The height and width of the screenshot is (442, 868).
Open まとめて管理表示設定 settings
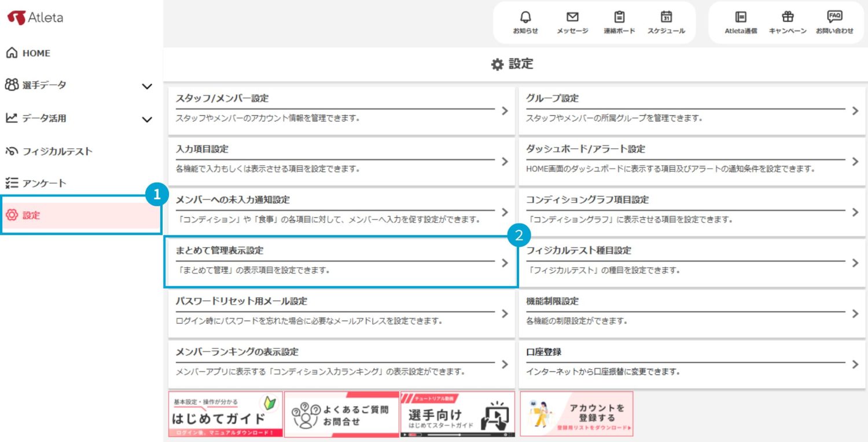[340, 262]
